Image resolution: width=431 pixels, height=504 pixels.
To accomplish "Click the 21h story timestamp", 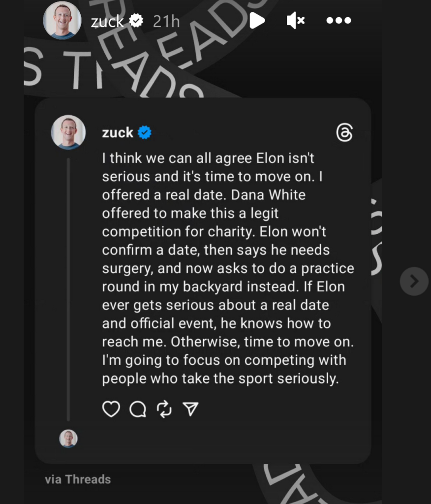I will (x=166, y=21).
